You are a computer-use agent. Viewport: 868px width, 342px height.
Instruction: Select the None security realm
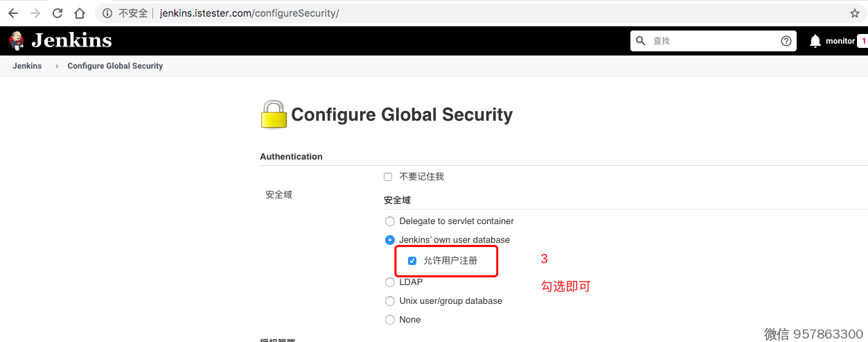[x=389, y=320]
